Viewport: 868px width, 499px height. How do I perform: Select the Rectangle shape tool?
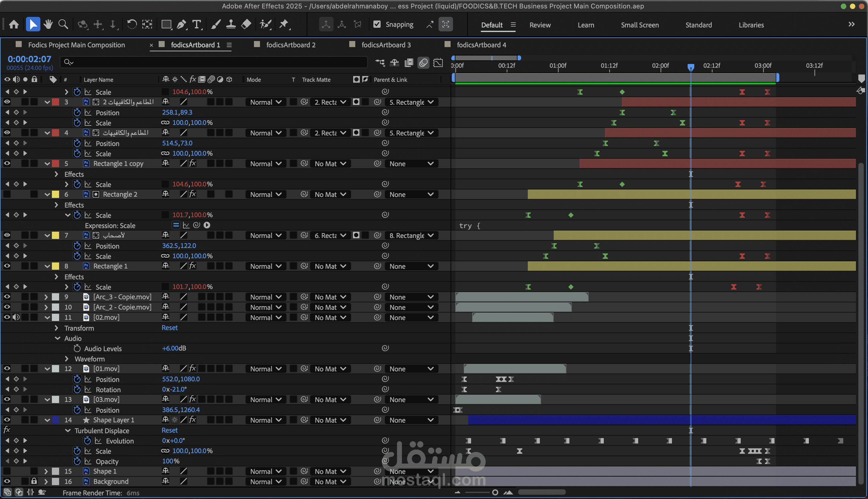point(166,24)
